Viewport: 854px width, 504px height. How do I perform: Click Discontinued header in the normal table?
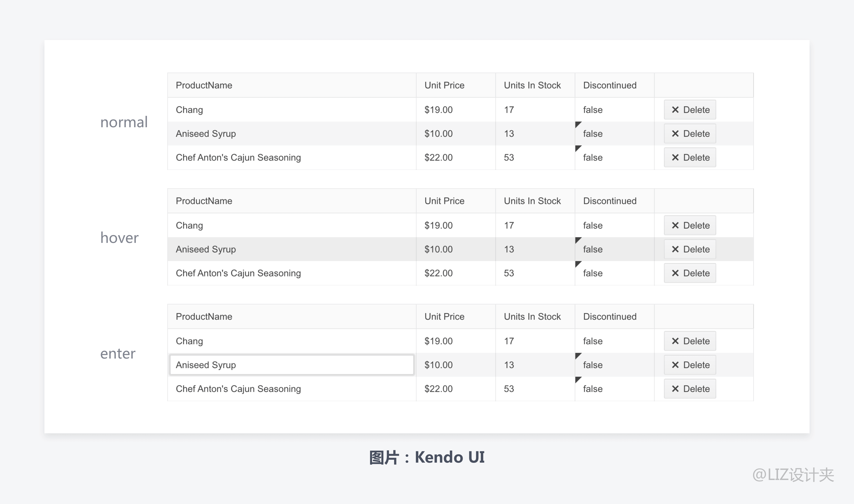[x=610, y=85]
